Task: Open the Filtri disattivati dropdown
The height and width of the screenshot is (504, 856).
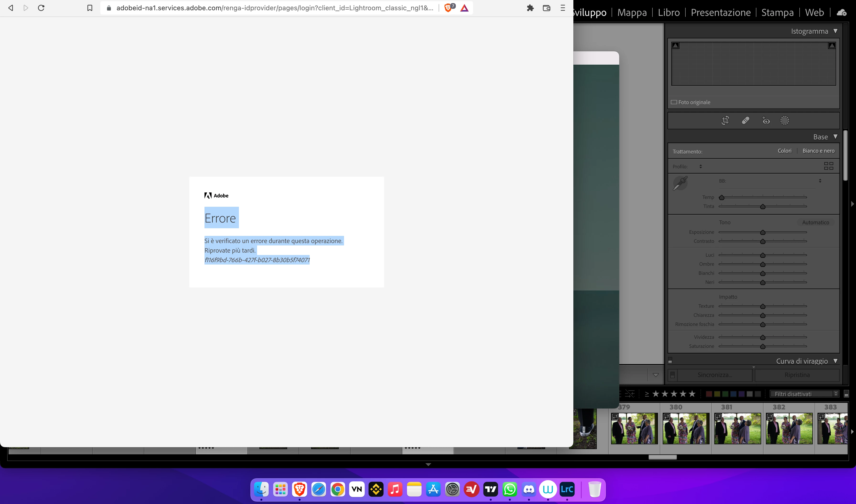Action: 804,394
